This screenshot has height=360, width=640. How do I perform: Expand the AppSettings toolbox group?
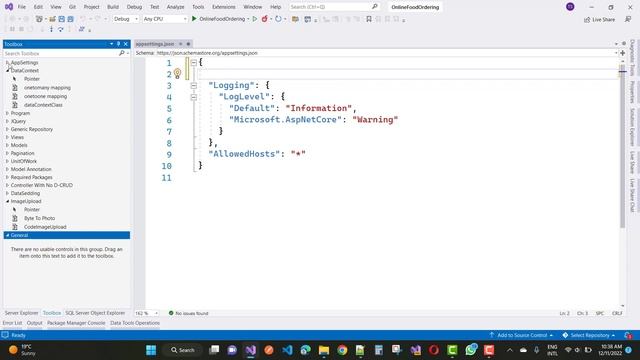(7, 62)
